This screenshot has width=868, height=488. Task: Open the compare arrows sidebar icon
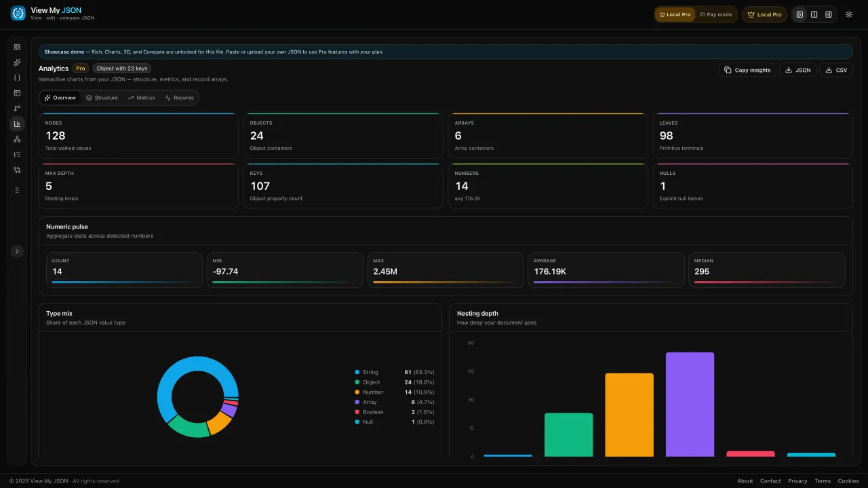coord(17,170)
